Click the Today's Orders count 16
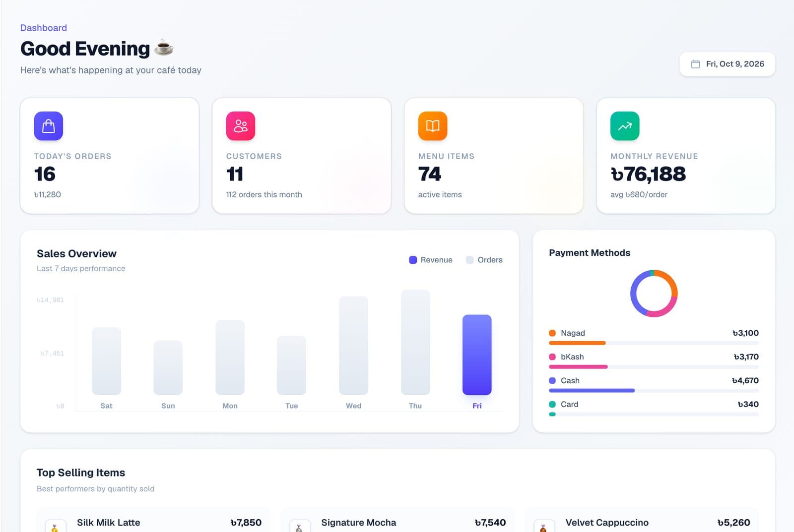The height and width of the screenshot is (532, 794). click(x=45, y=174)
